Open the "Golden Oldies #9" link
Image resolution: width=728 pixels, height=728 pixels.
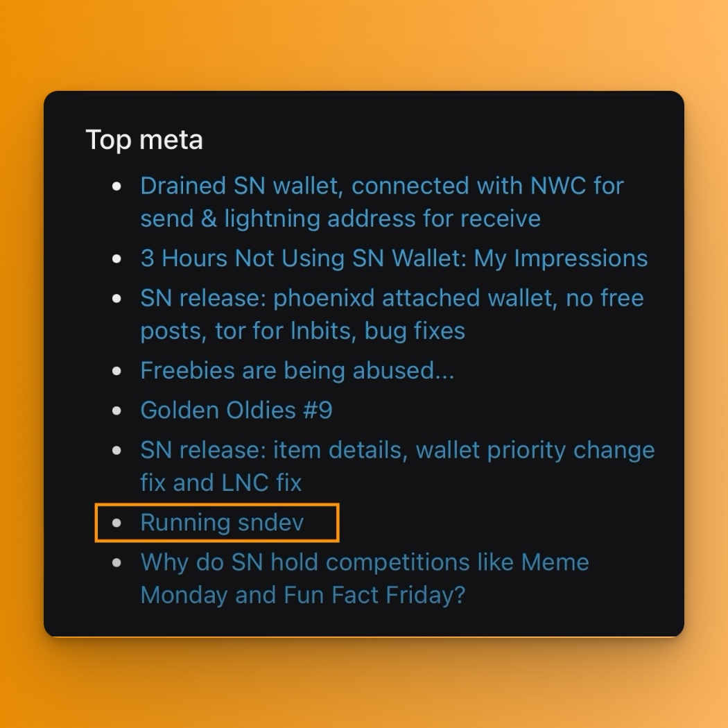tap(236, 410)
